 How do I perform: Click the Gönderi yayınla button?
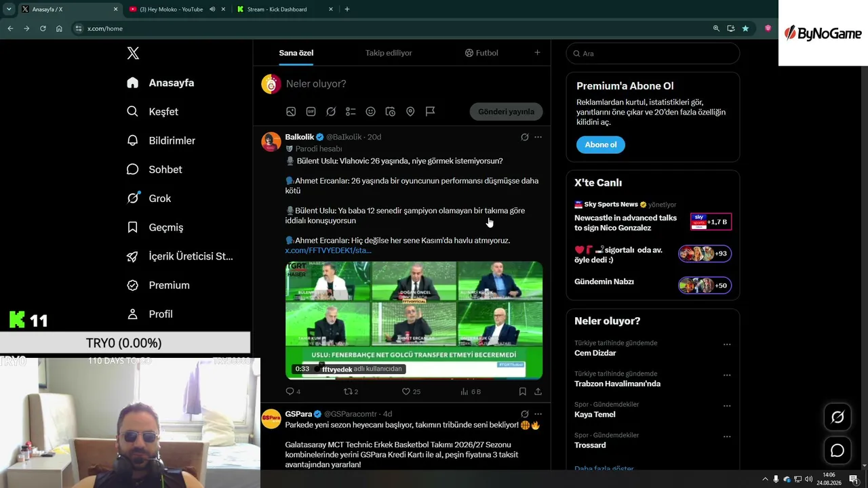[x=507, y=112]
